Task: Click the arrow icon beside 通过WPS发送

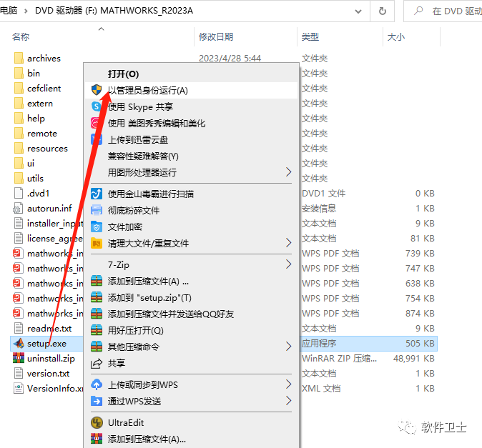Action: point(97,401)
